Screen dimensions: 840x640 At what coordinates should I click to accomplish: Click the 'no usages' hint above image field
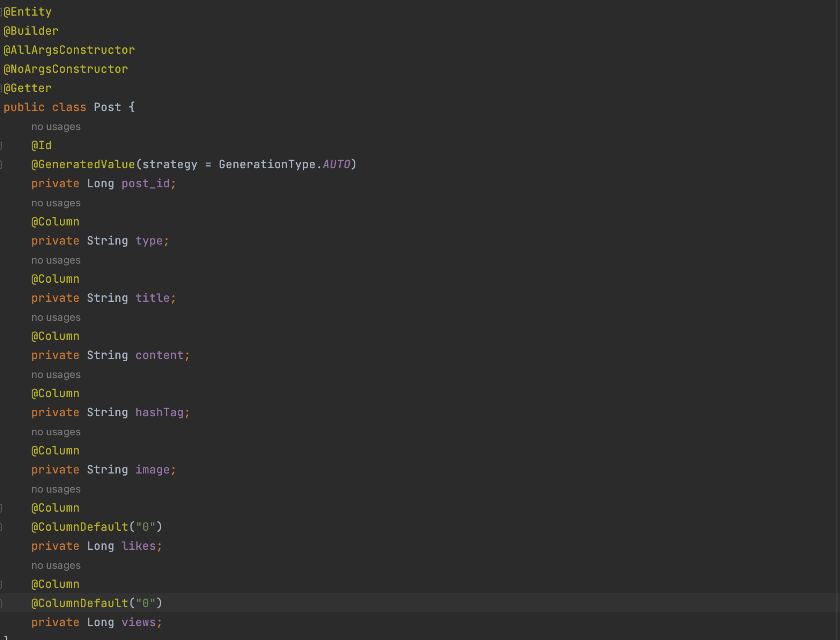pos(56,432)
